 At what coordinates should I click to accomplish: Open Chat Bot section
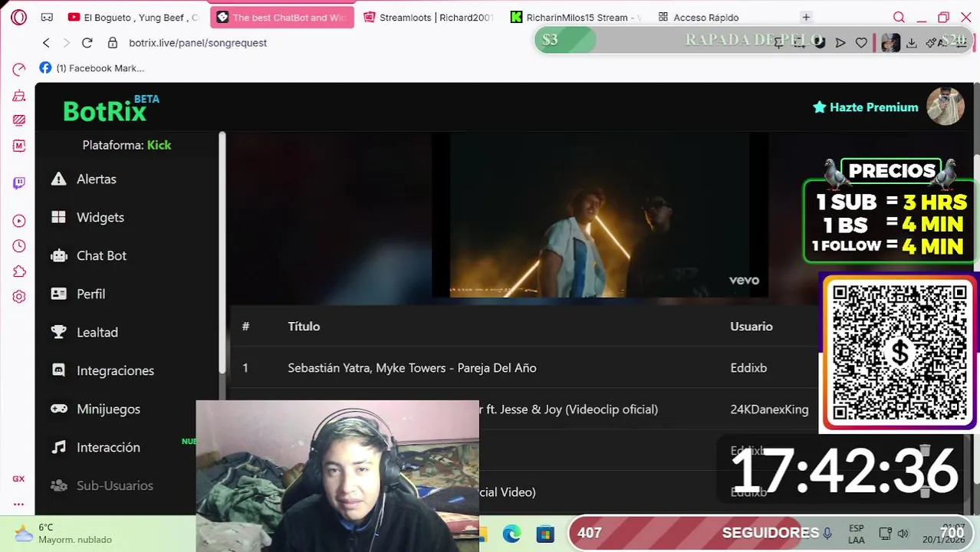[101, 256]
